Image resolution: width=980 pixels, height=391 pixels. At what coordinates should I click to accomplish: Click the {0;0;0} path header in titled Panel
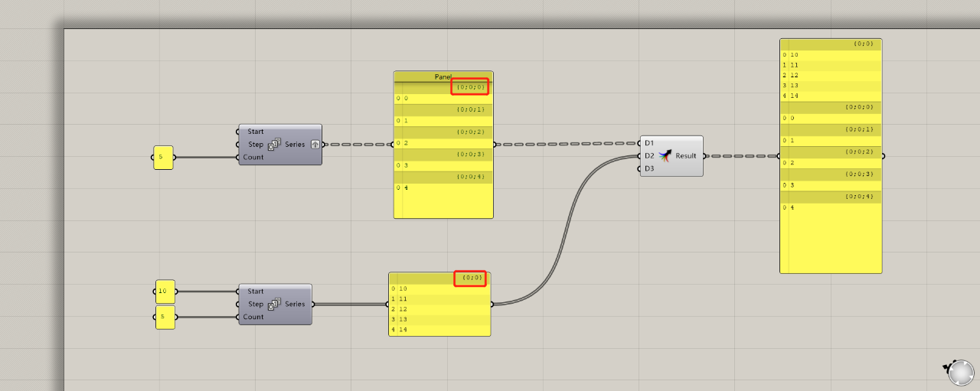click(469, 87)
